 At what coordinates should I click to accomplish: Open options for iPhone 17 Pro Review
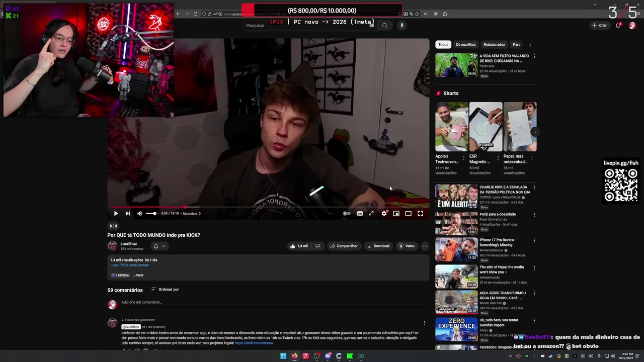pyautogui.click(x=534, y=240)
